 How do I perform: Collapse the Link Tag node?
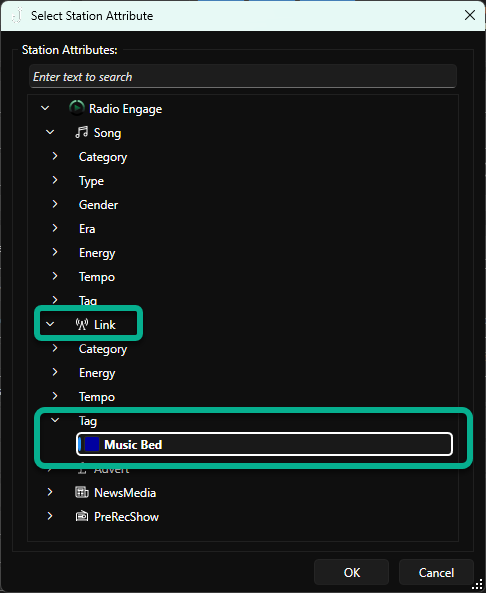point(55,420)
